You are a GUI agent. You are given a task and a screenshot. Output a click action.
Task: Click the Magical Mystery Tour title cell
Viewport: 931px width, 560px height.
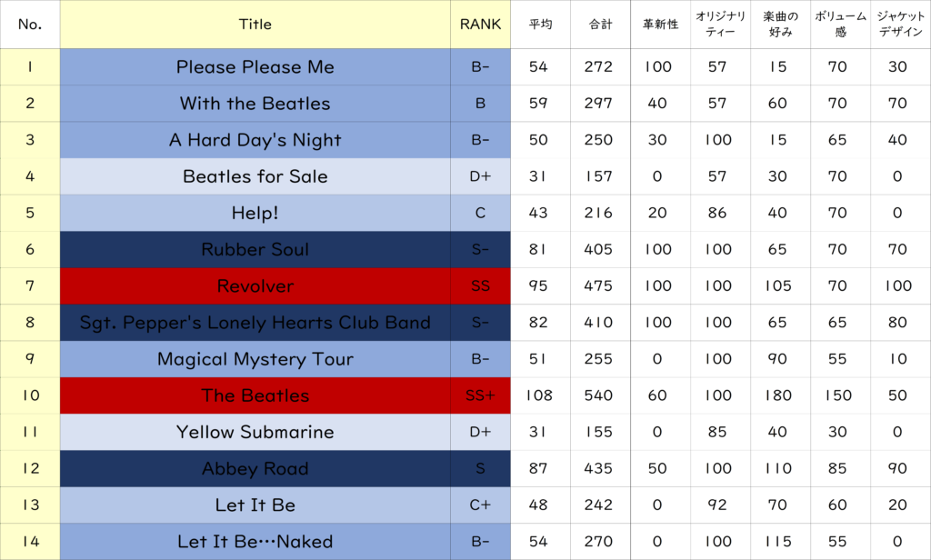point(255,359)
